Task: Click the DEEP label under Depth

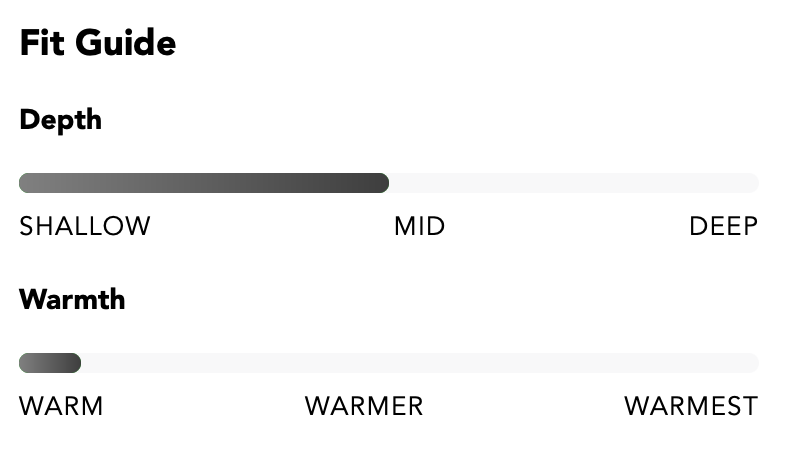Action: (724, 226)
